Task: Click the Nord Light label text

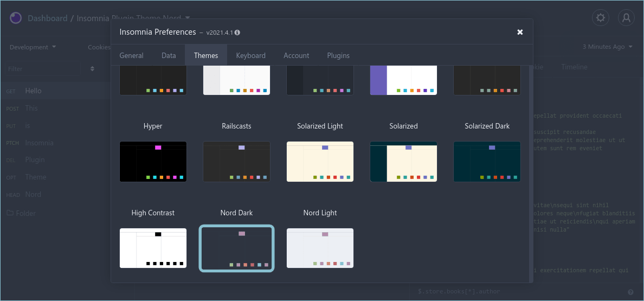Action: pyautogui.click(x=320, y=213)
